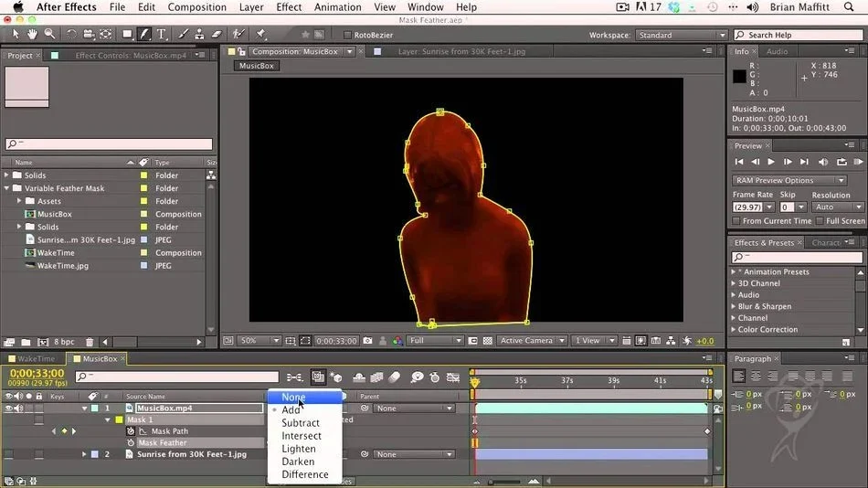Choose Subtract from mask mode menu
Screen dimensions: 868x488
coord(300,422)
